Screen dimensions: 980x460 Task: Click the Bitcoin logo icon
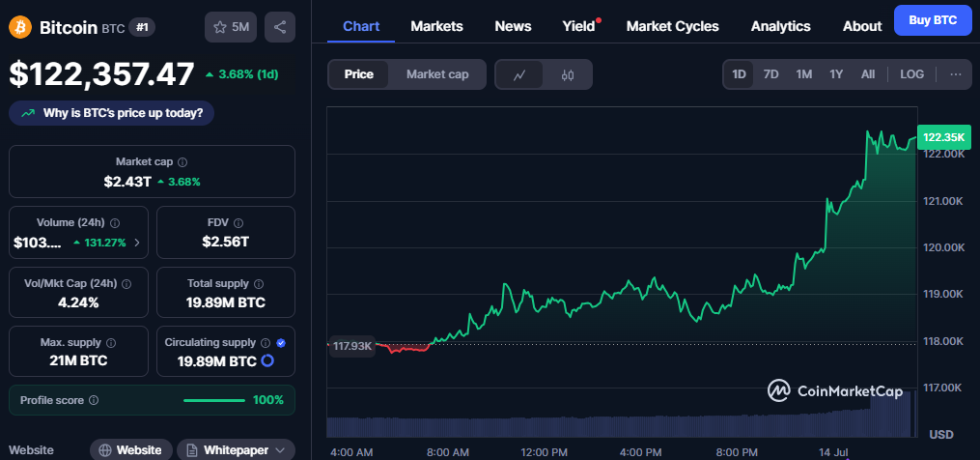(x=20, y=27)
